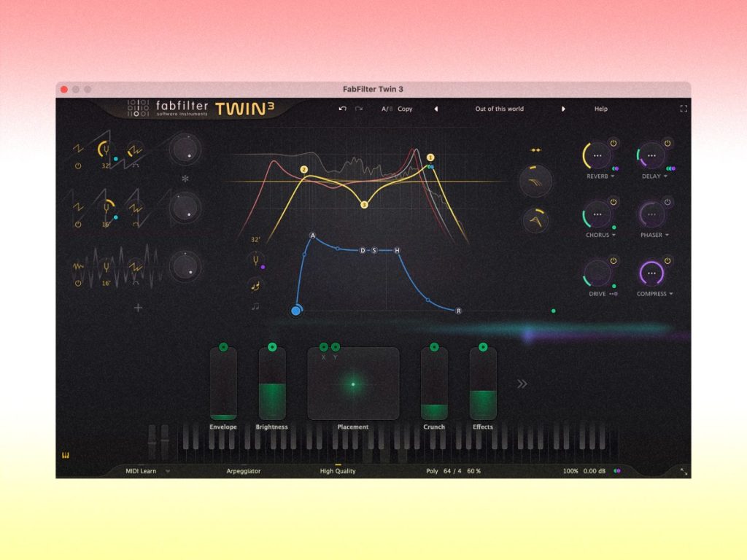This screenshot has width=747, height=560.
Task: Disable the Reverb effect power button
Action: tap(614, 143)
